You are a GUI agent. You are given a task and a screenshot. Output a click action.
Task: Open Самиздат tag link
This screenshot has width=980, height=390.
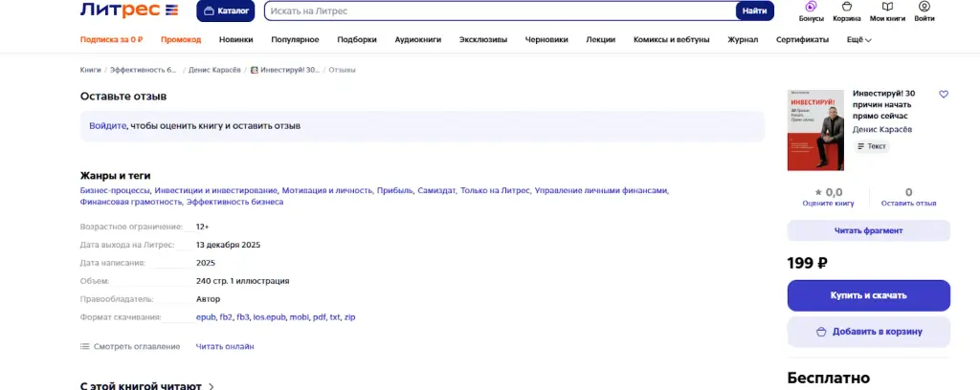(436, 190)
